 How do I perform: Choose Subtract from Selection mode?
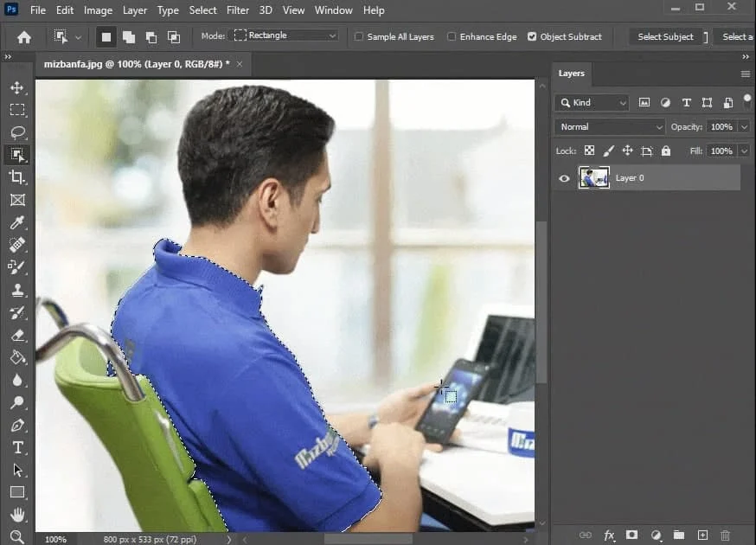151,36
